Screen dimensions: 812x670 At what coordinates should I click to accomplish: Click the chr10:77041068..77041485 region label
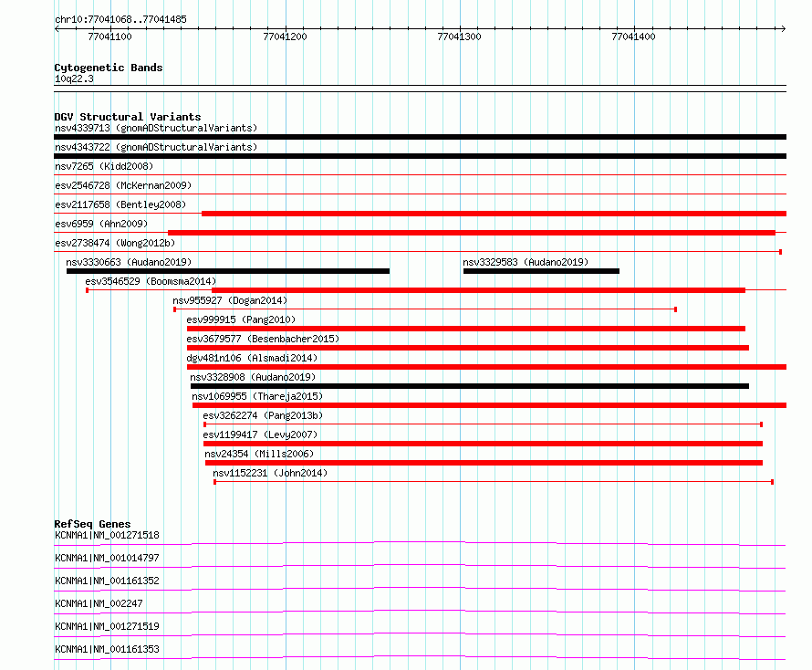pyautogui.click(x=120, y=20)
